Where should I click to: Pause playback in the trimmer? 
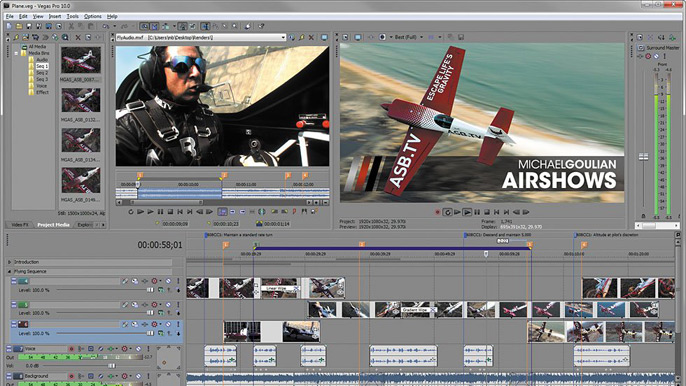pos(160,212)
